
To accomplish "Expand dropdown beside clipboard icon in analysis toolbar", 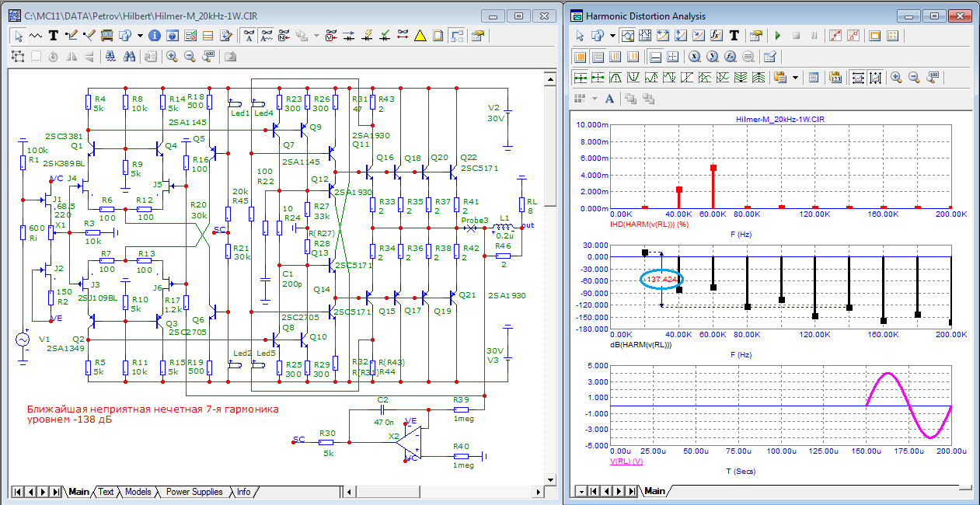I will (797, 77).
